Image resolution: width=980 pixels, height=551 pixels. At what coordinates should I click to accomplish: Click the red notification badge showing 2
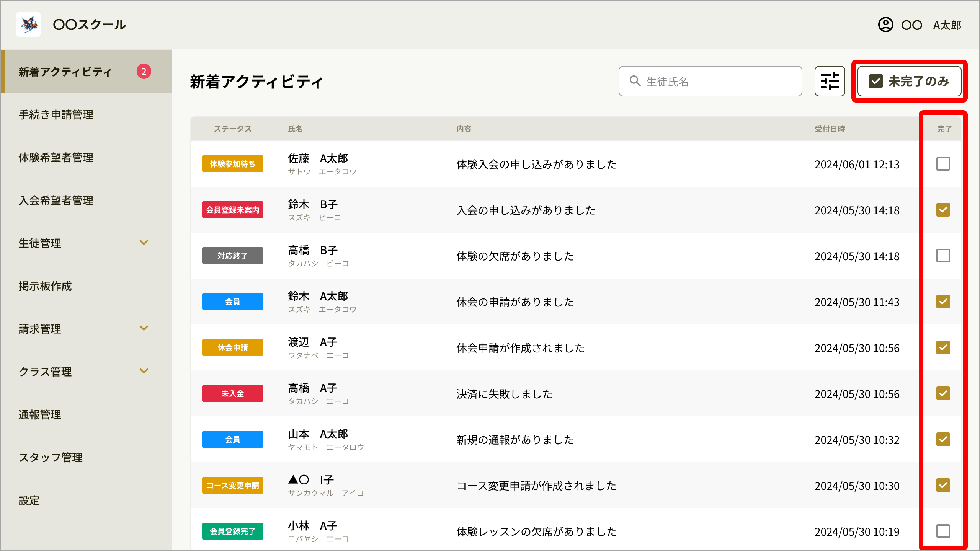[x=144, y=71]
